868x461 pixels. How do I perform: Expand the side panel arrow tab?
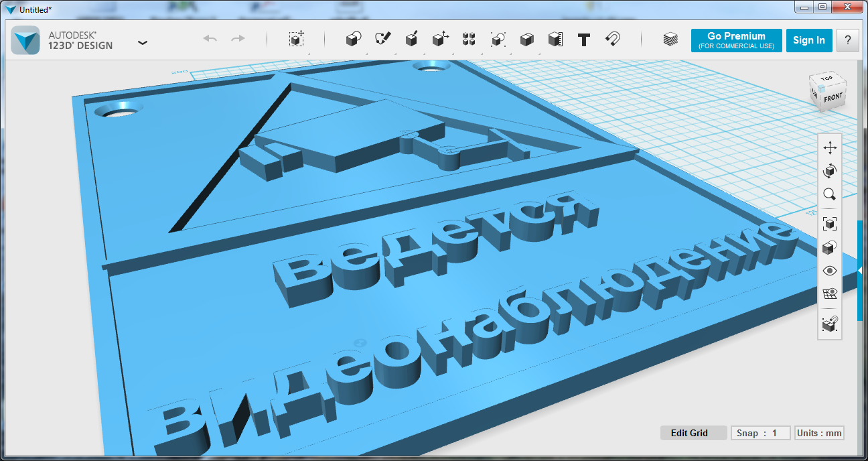860,270
